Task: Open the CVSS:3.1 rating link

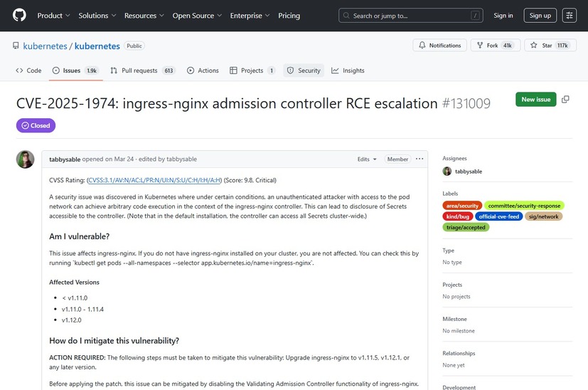Action: pos(154,180)
